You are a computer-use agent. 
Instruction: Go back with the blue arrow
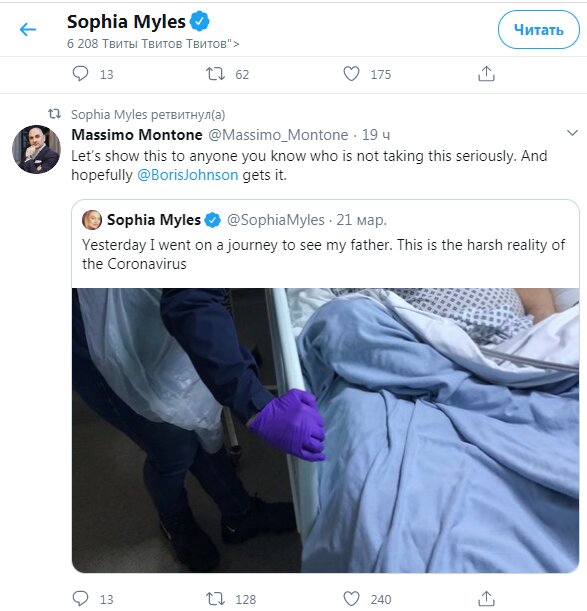[28, 29]
